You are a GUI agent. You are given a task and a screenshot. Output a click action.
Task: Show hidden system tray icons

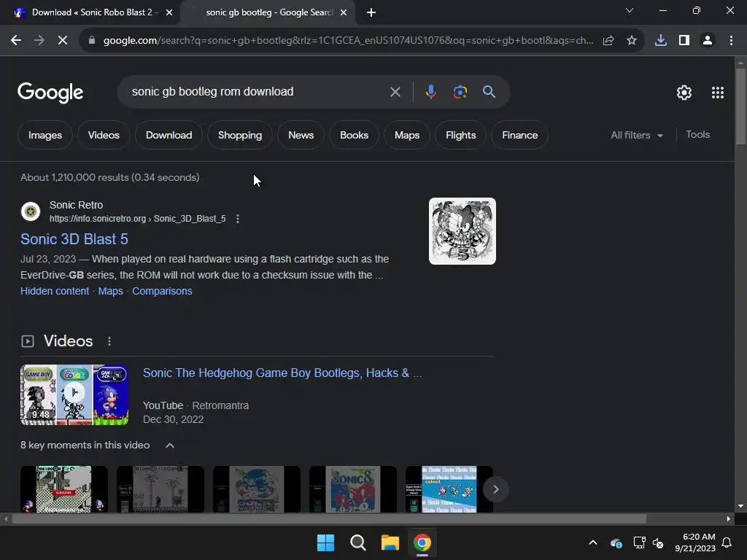593,542
